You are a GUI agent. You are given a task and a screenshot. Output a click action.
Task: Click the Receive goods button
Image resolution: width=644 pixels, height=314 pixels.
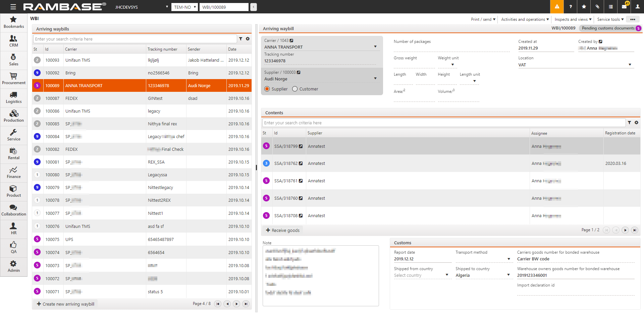(282, 230)
